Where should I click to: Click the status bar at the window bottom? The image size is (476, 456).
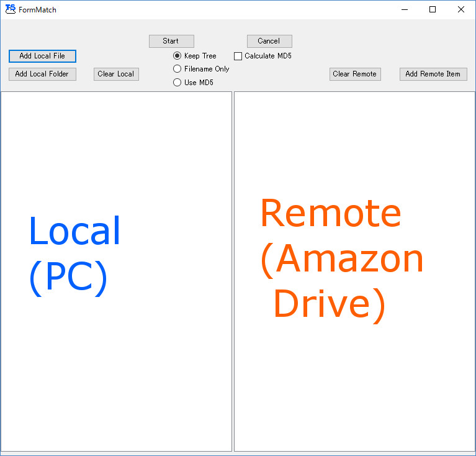[x=238, y=454]
